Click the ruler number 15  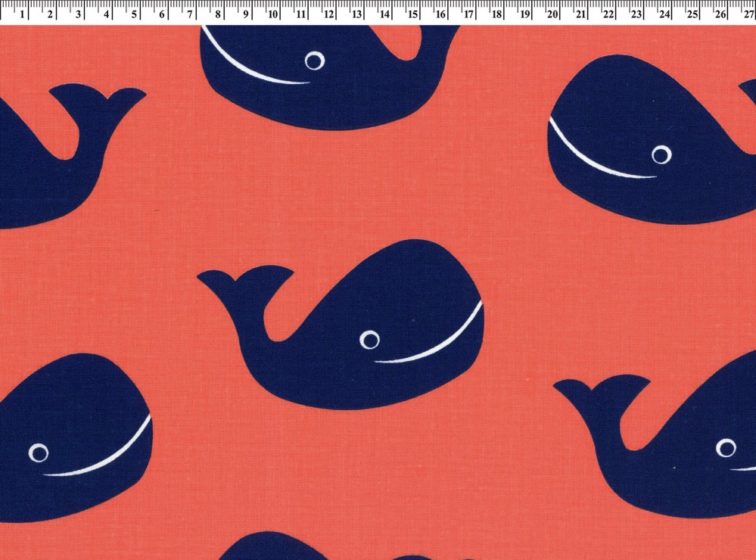coord(412,14)
